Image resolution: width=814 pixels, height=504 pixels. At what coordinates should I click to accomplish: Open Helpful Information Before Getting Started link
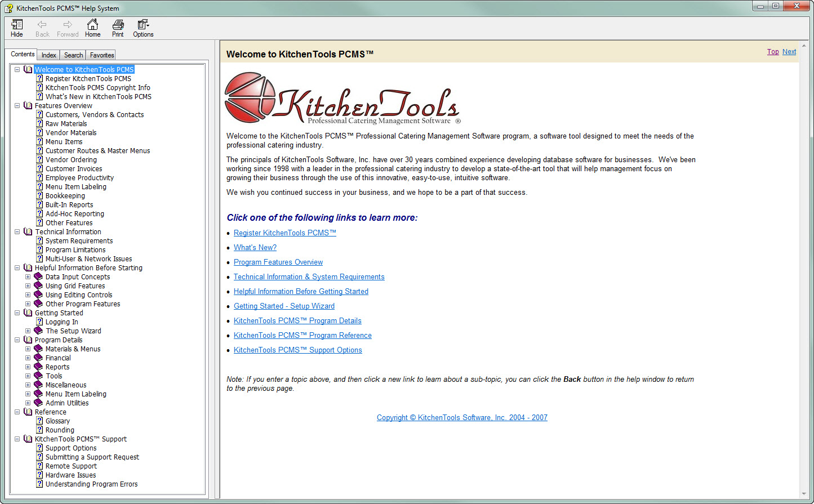(301, 291)
